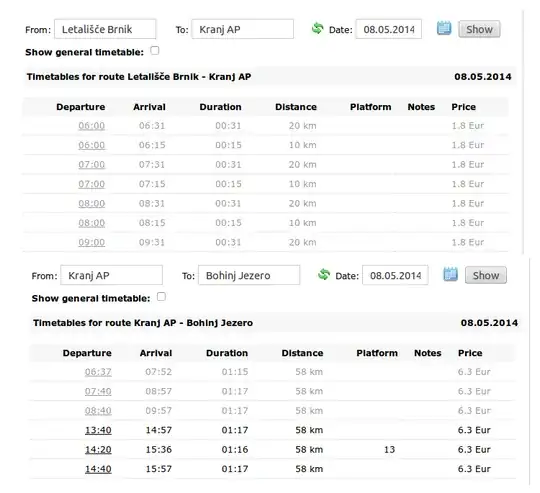Open the calendar icon beside the top Date field
This screenshot has width=540, height=493.
444,28
